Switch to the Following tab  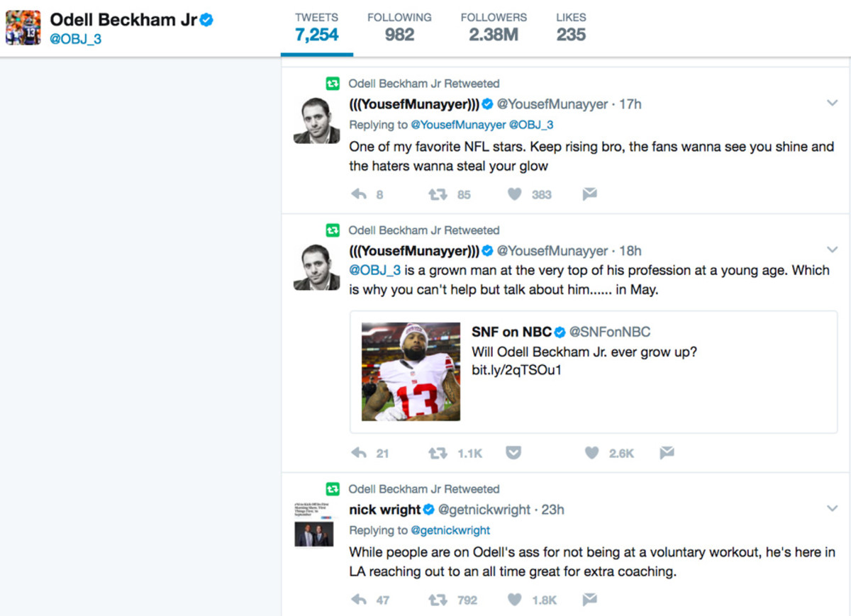pyautogui.click(x=399, y=27)
